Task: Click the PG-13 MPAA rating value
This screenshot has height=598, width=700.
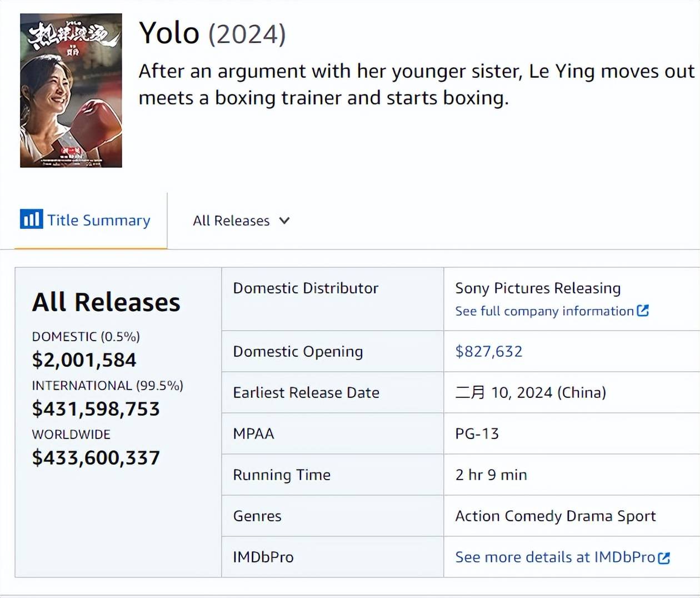Action: point(477,433)
